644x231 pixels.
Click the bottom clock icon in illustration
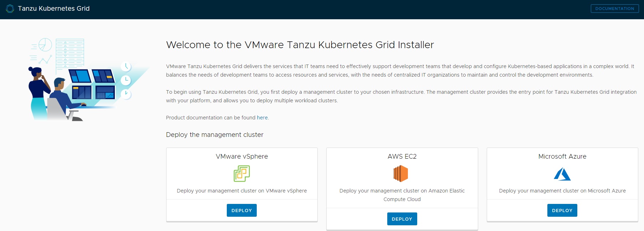[x=126, y=94]
